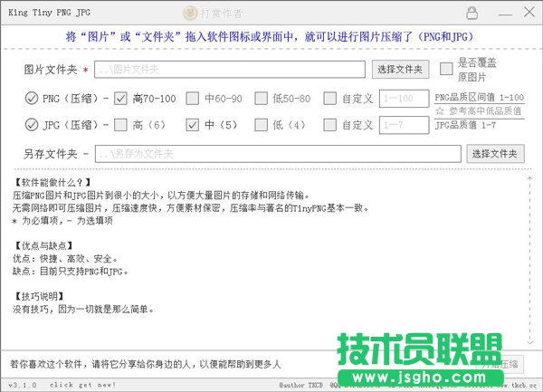543x392 pixels.
Task: Click 选择文件夹 button beside 另存文件夹 field
Action: tap(495, 154)
